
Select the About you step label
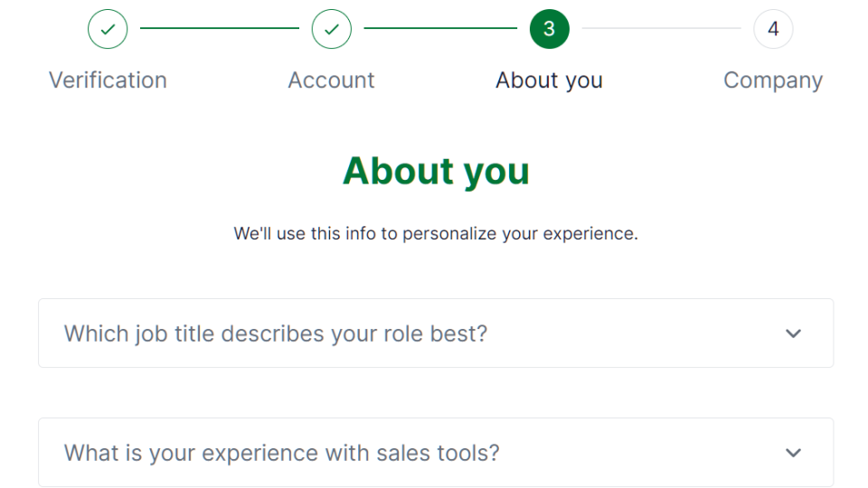click(x=549, y=80)
